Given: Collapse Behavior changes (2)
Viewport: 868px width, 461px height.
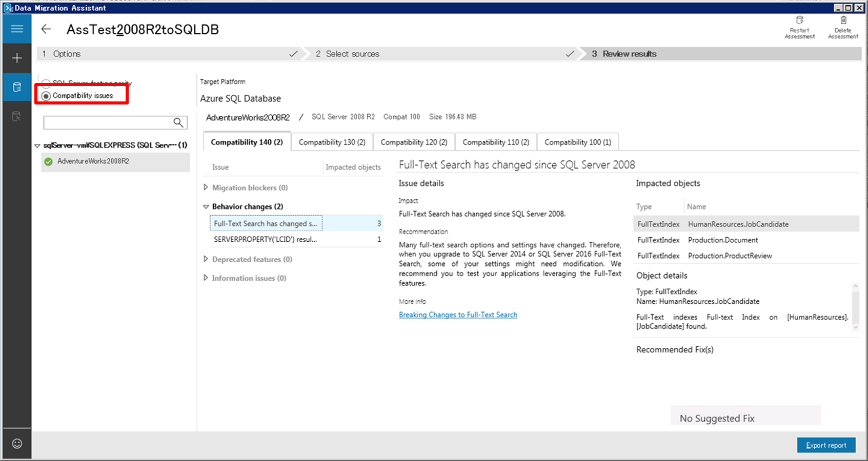Looking at the screenshot, I should point(206,206).
